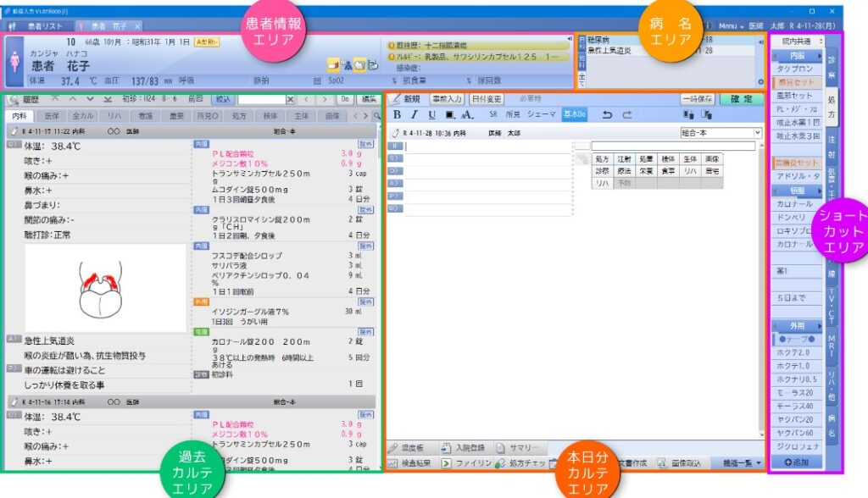Open the text color picker swatch

pos(449,115)
